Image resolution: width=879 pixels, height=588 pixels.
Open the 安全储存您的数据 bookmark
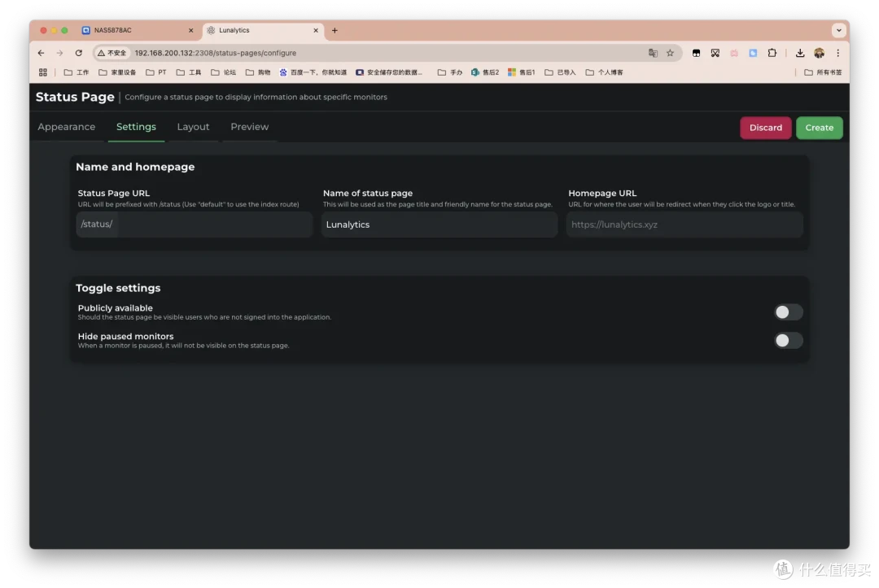(389, 72)
